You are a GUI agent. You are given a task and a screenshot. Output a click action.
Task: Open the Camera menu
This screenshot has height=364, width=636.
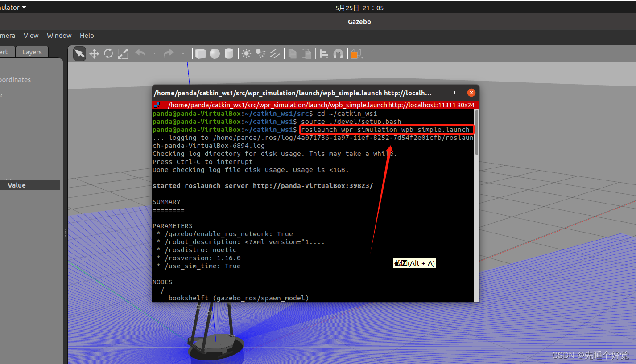7,36
